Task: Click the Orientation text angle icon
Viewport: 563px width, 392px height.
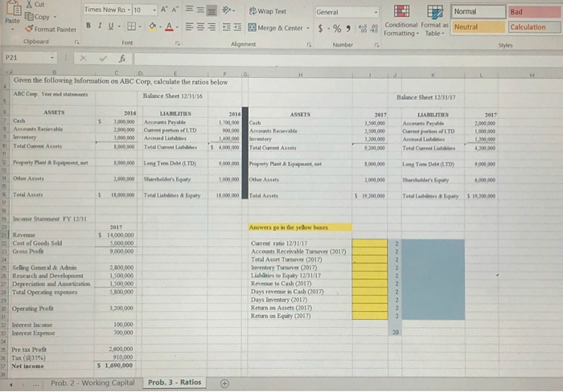Action: [x=226, y=10]
